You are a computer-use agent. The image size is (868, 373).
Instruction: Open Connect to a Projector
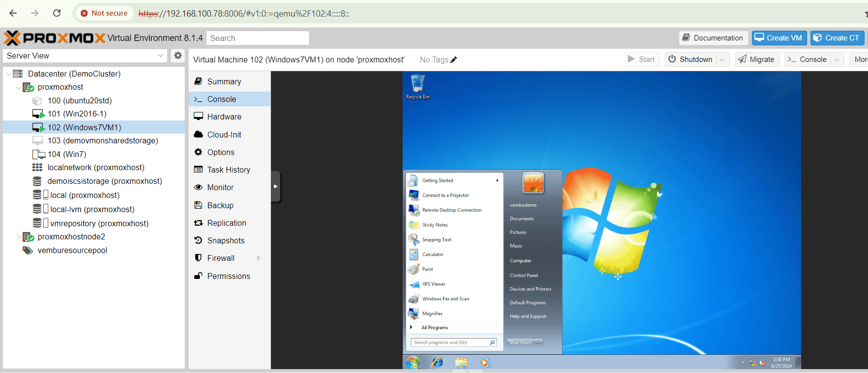coord(453,195)
